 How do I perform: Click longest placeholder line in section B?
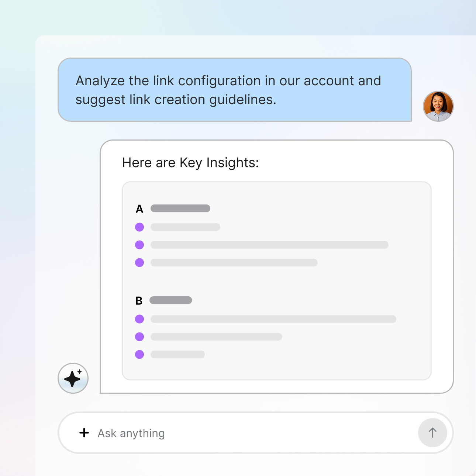pos(273,319)
